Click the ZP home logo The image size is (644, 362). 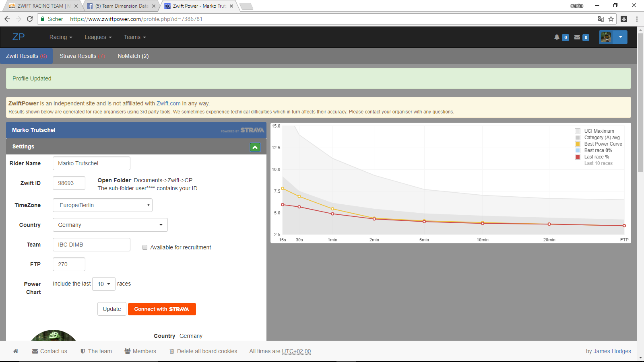pyautogui.click(x=19, y=37)
